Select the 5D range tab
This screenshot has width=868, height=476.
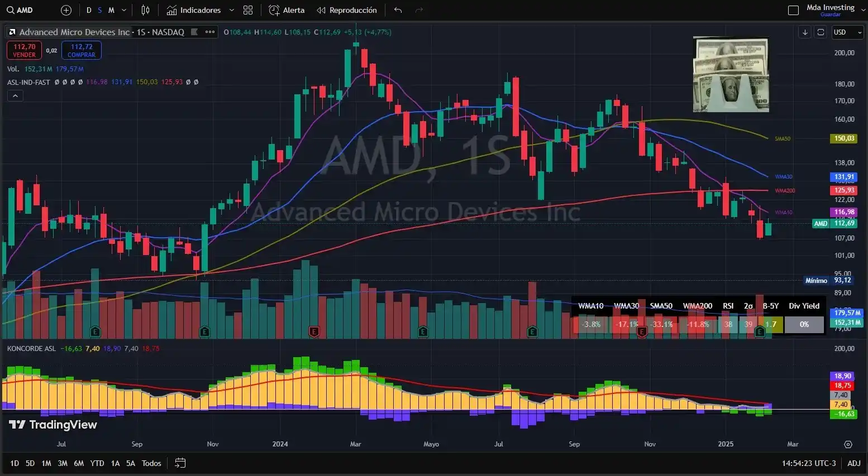click(30, 463)
